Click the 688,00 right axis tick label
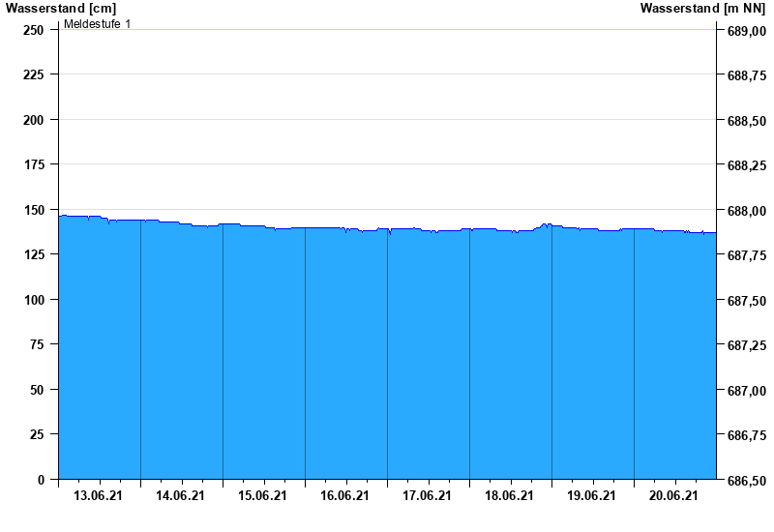This screenshot has height=532, width=774. [x=746, y=211]
